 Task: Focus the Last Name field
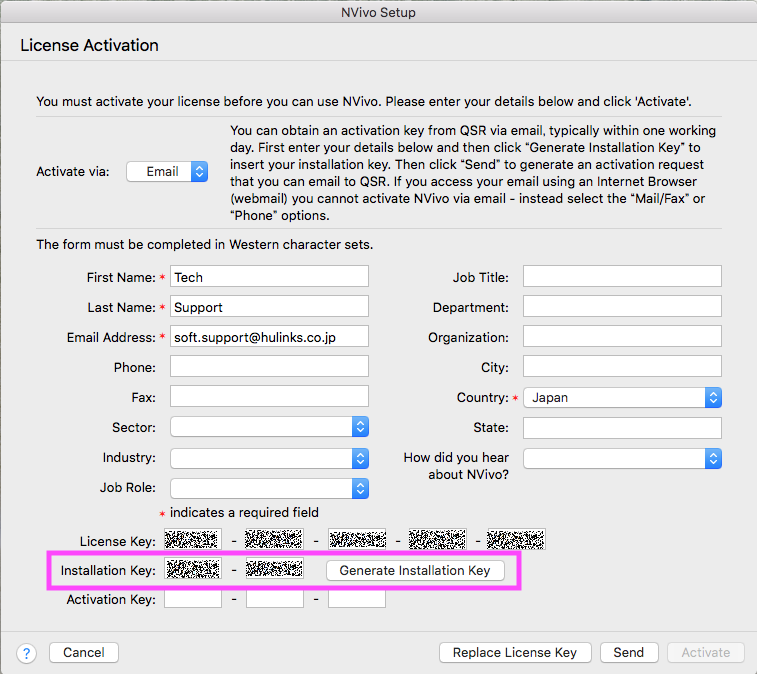(269, 307)
